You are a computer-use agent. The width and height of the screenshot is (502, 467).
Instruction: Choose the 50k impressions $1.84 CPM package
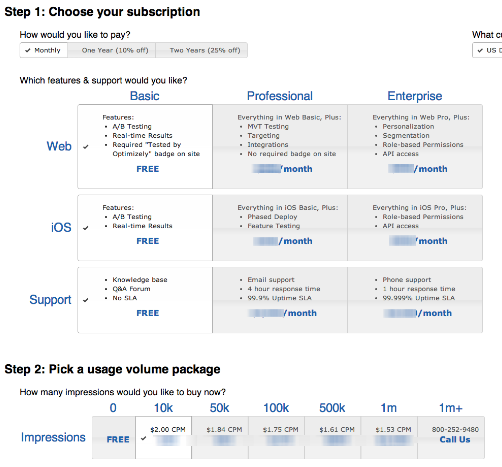click(x=220, y=438)
